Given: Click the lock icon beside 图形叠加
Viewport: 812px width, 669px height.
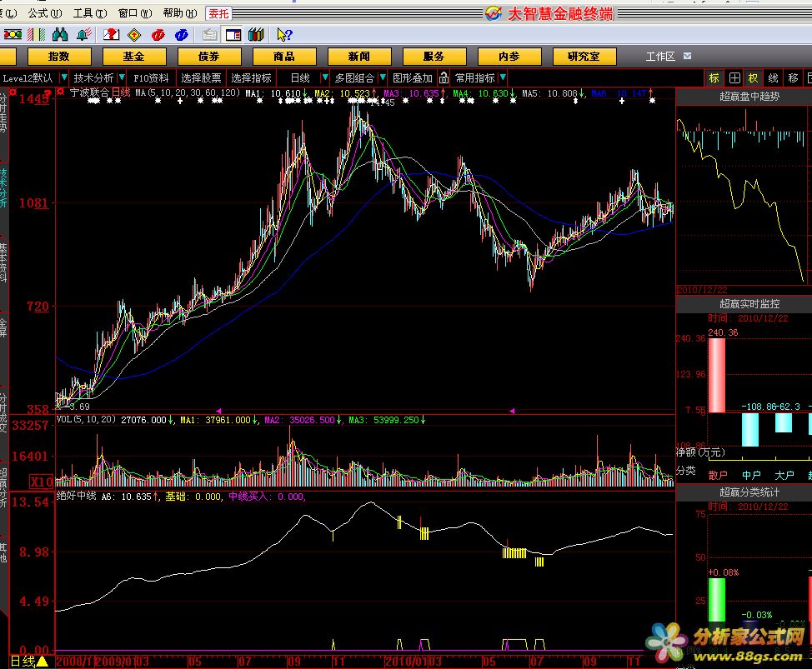Looking at the screenshot, I should click(444, 77).
